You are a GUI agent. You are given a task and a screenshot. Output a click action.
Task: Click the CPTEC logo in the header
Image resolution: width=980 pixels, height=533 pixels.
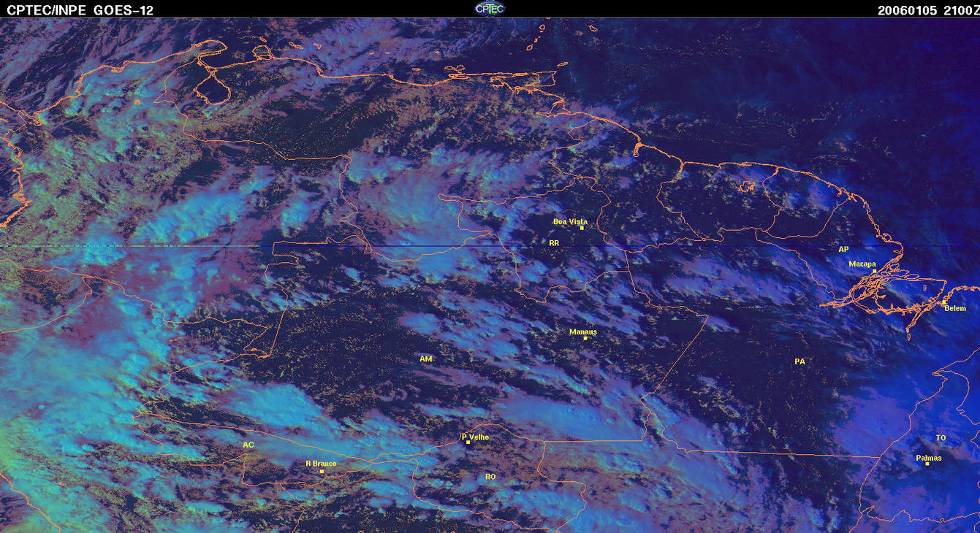point(490,8)
